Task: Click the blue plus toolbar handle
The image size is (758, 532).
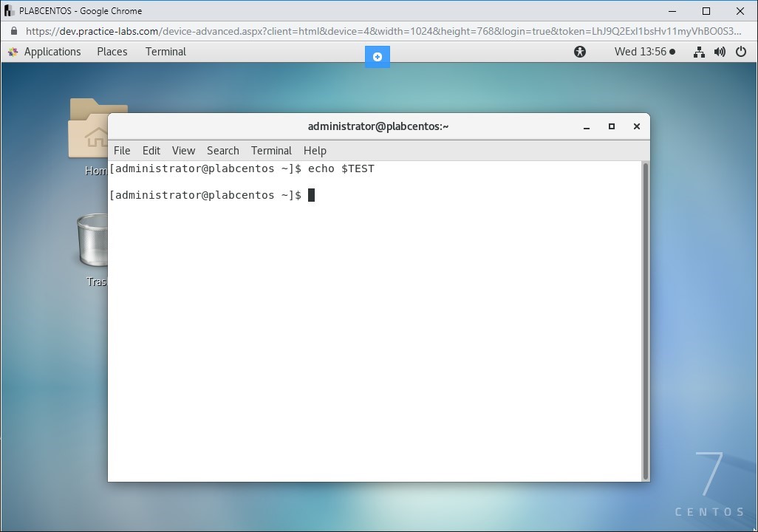Action: coord(378,57)
